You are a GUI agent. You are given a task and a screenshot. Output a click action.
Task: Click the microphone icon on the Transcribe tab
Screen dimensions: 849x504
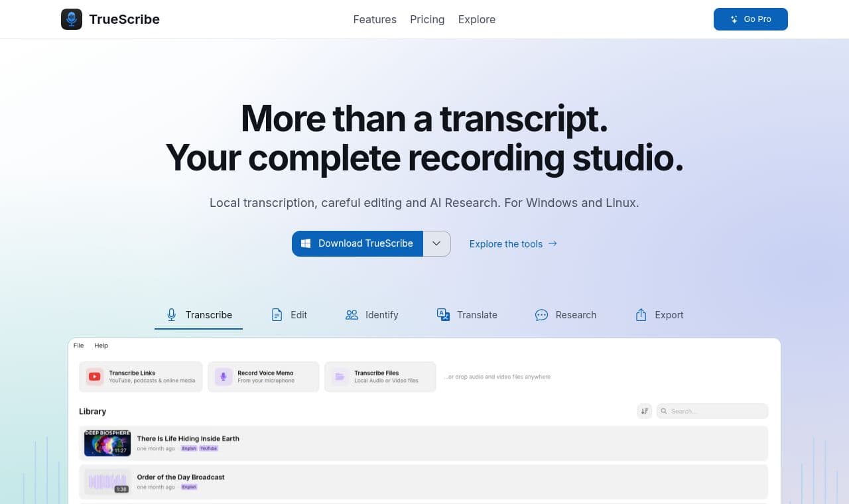[171, 315]
